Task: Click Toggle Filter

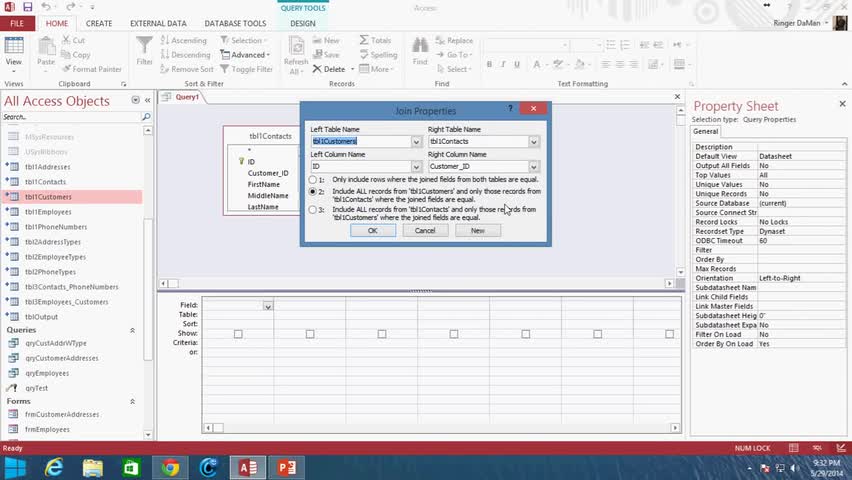Action: pyautogui.click(x=246, y=69)
